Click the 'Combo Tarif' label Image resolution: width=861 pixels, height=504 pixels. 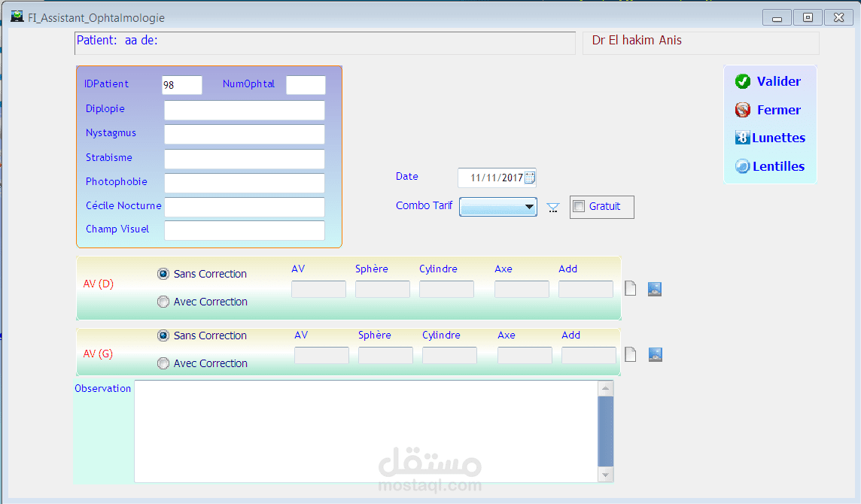point(424,205)
